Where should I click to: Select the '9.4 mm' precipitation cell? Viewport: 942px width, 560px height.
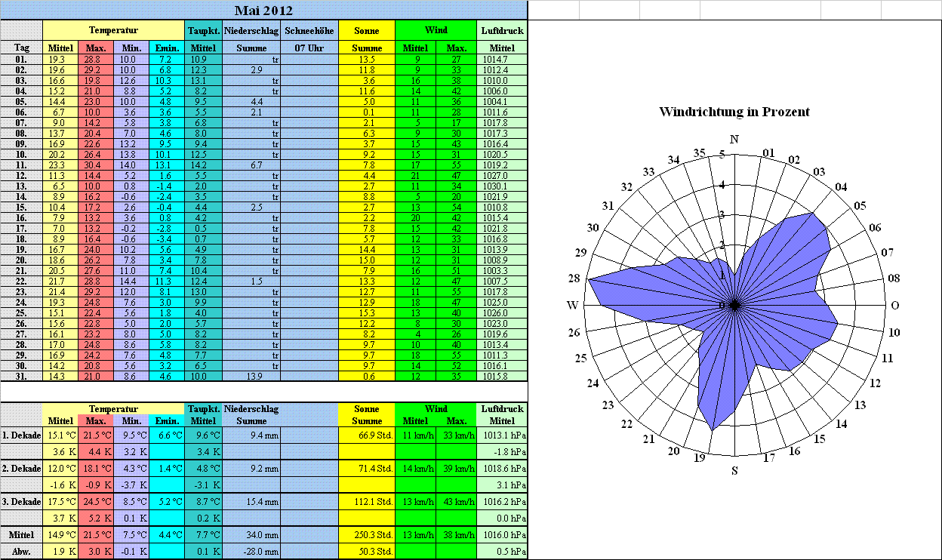(x=252, y=435)
